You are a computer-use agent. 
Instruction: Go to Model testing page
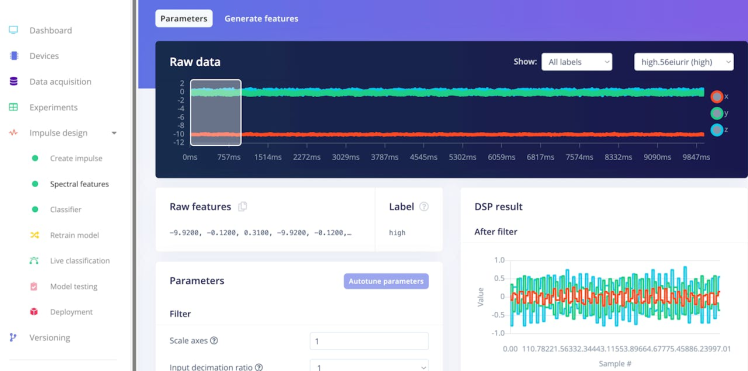click(x=73, y=287)
